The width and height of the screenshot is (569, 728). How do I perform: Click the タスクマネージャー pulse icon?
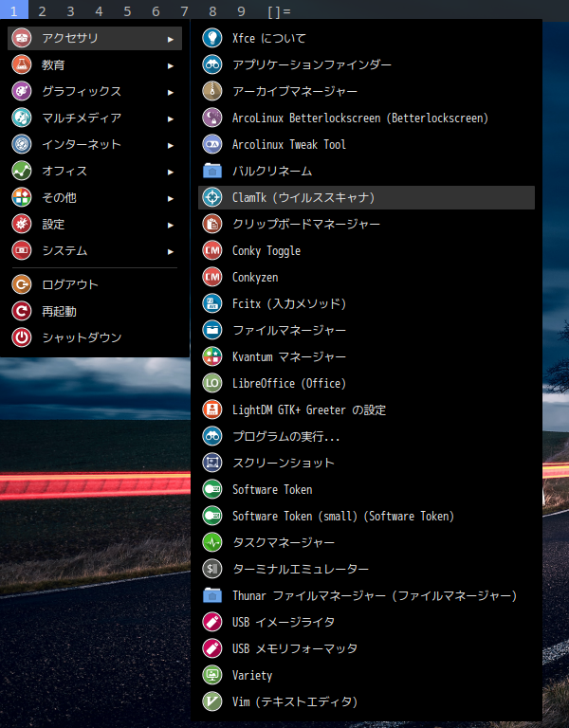(x=212, y=542)
